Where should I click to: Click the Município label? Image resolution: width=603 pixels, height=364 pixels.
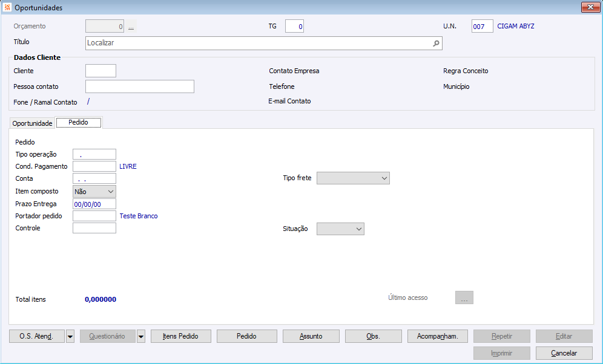pos(456,87)
